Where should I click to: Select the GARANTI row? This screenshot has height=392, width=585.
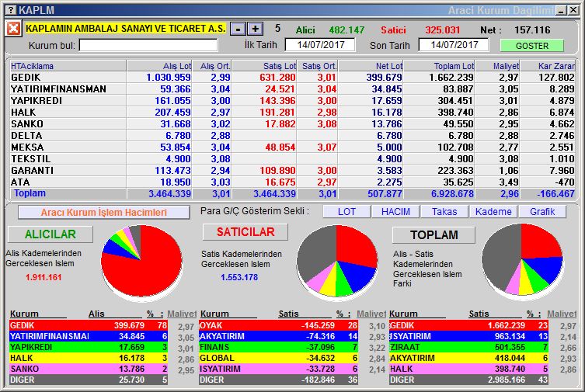coord(292,170)
